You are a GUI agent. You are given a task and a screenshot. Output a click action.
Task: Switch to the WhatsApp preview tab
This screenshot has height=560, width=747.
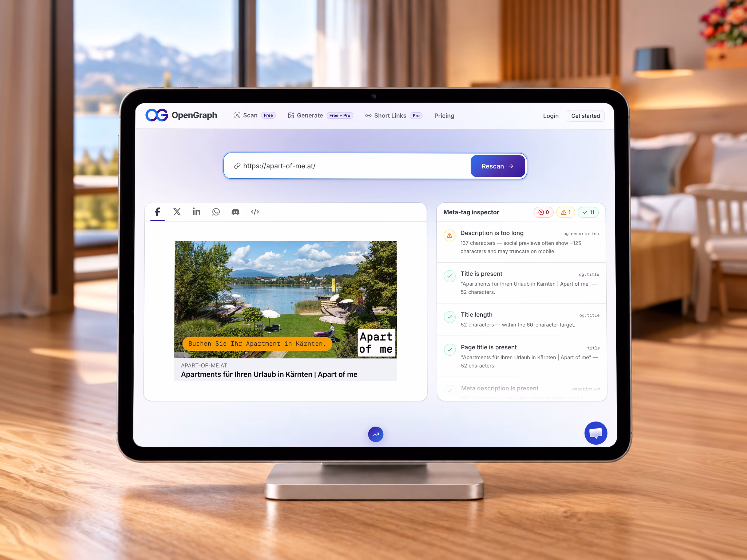(x=216, y=212)
